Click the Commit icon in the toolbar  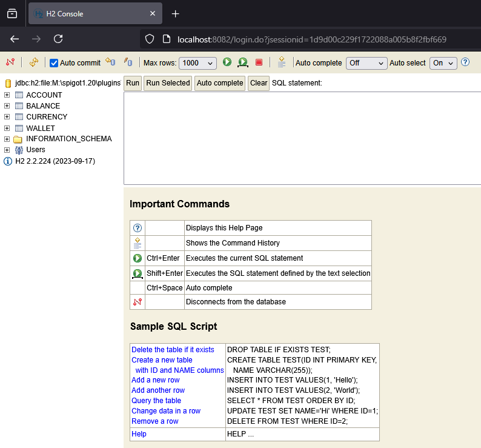point(128,62)
